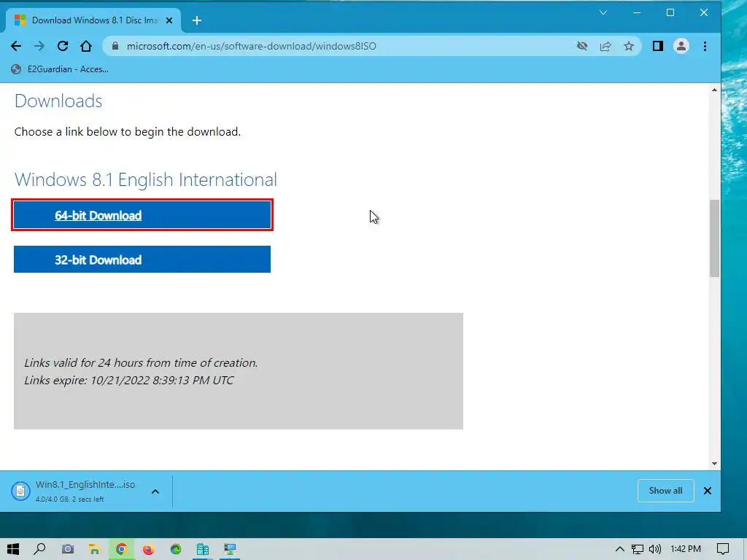Image resolution: width=747 pixels, height=560 pixels.
Task: Show hidden system tray icons
Action: tap(620, 549)
